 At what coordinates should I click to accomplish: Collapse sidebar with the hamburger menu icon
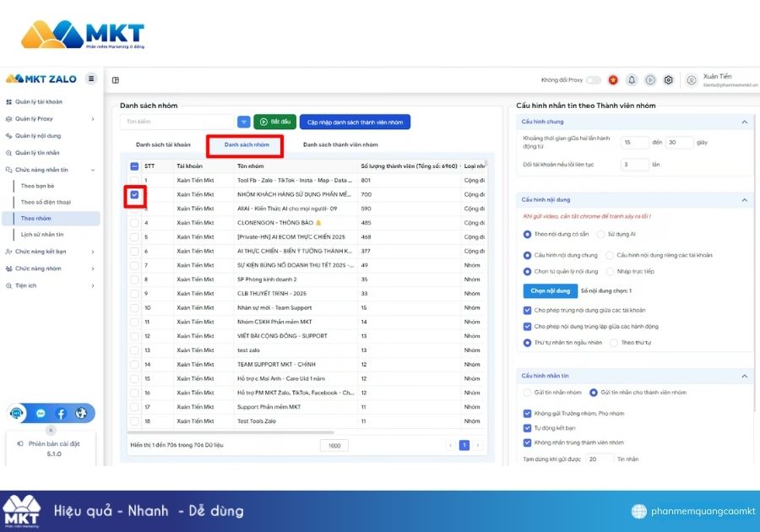pyautogui.click(x=91, y=79)
